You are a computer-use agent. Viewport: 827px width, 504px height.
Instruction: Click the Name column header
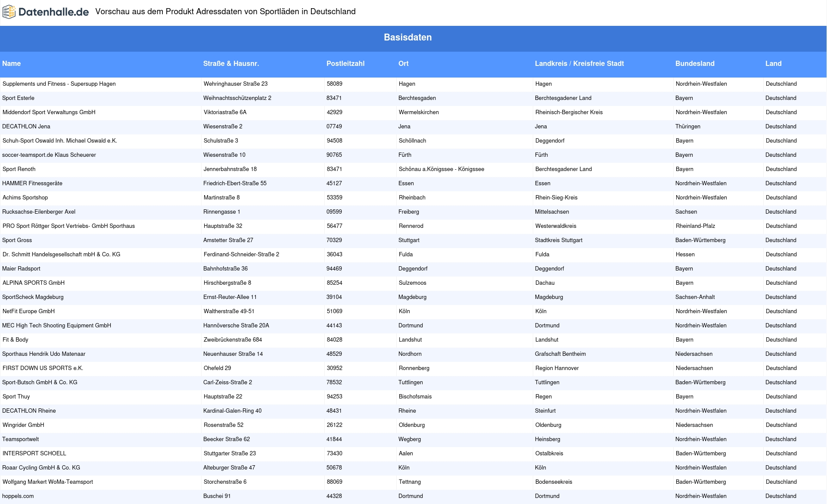(x=12, y=63)
